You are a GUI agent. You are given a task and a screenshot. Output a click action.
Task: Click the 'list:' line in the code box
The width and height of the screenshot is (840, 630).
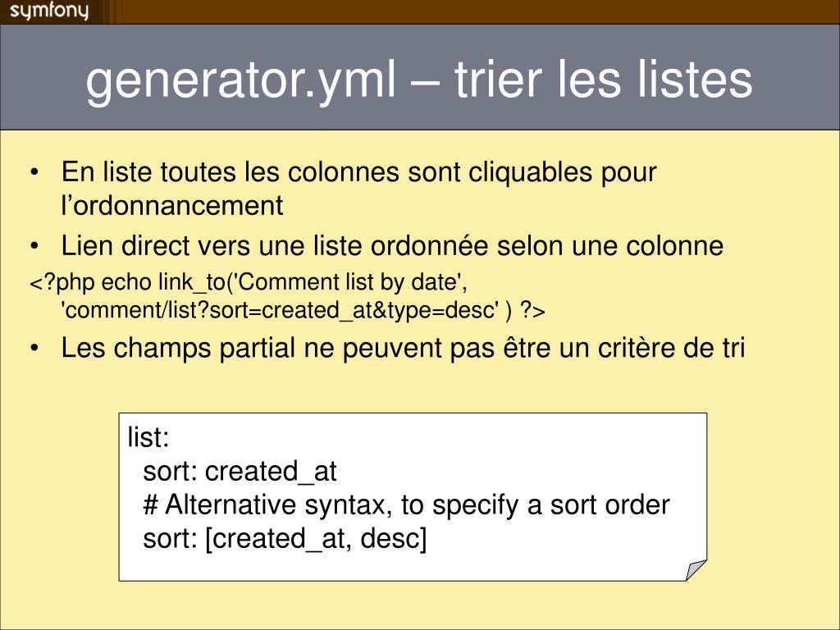click(148, 437)
